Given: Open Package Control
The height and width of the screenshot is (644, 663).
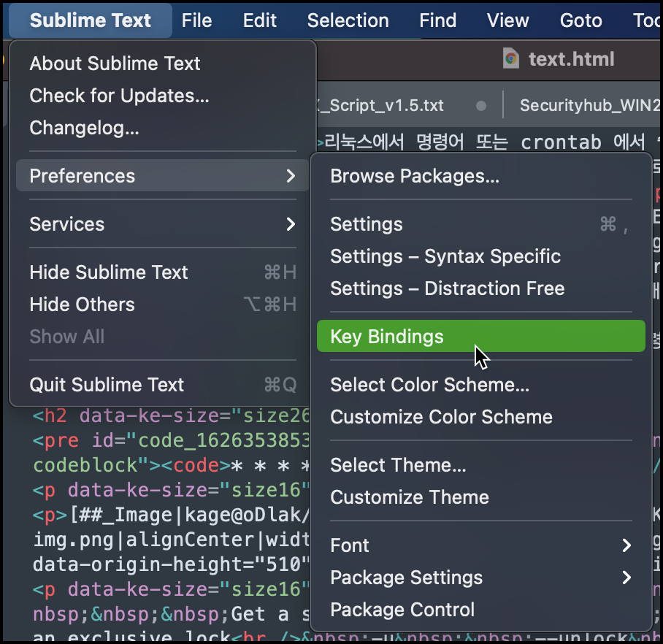Looking at the screenshot, I should pyautogui.click(x=480, y=610).
